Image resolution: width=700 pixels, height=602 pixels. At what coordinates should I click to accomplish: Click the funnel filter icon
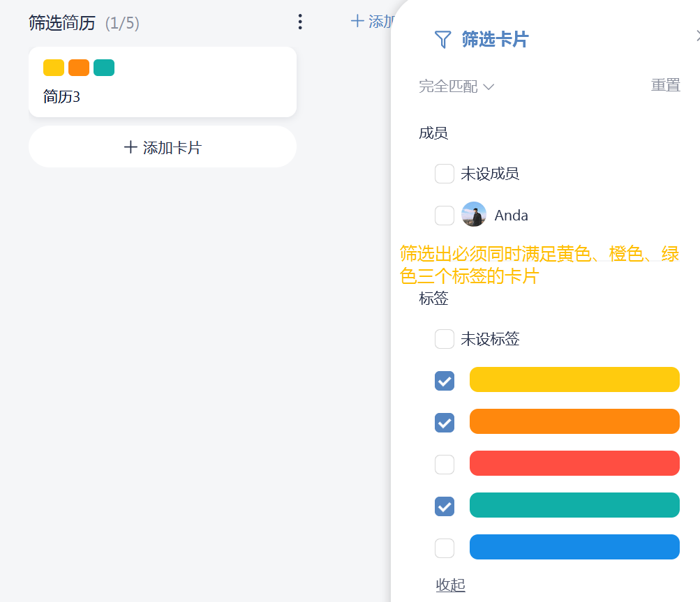tap(442, 39)
